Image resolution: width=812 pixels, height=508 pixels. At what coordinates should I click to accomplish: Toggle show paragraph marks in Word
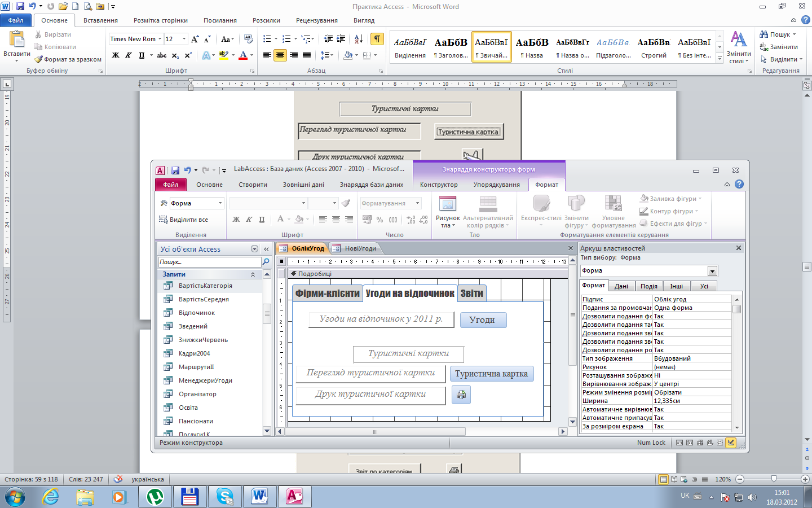pyautogui.click(x=377, y=39)
